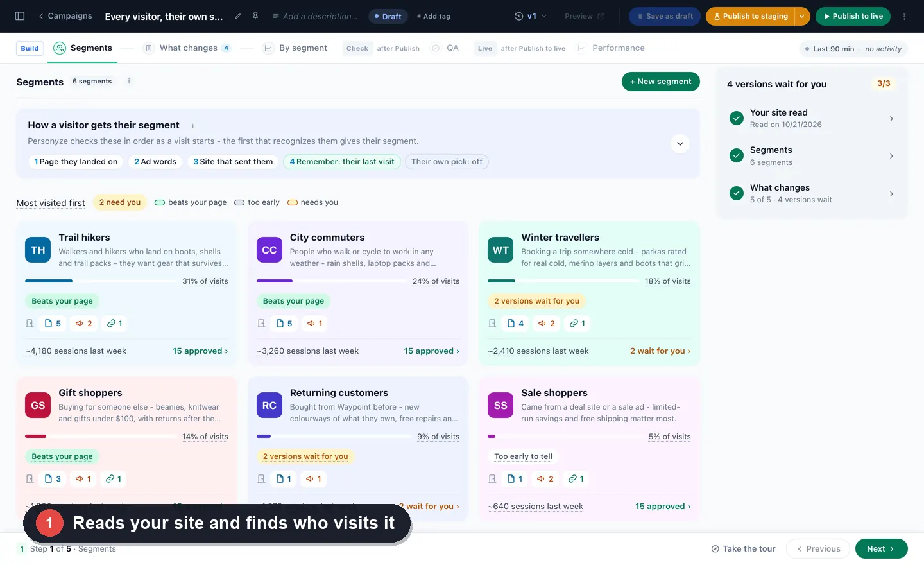Open the v1 version history dropdown
Image resolution: width=924 pixels, height=565 pixels.
coord(531,16)
